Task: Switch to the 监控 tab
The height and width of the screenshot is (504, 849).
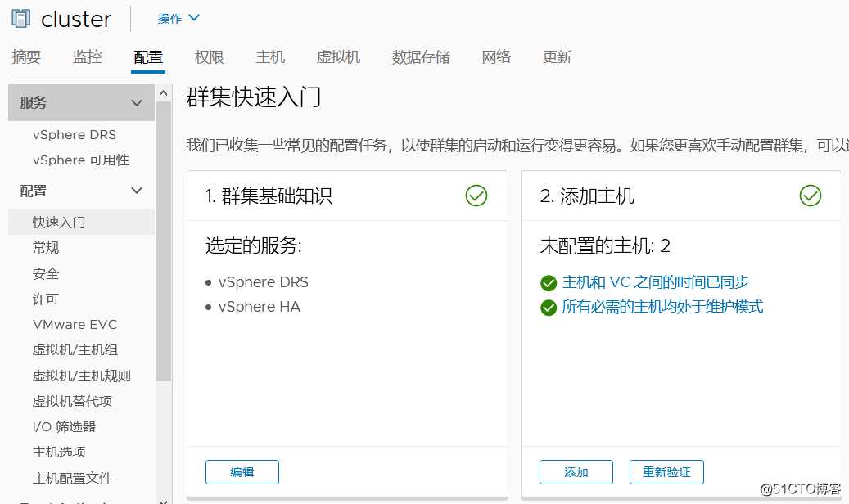Action: [x=87, y=56]
